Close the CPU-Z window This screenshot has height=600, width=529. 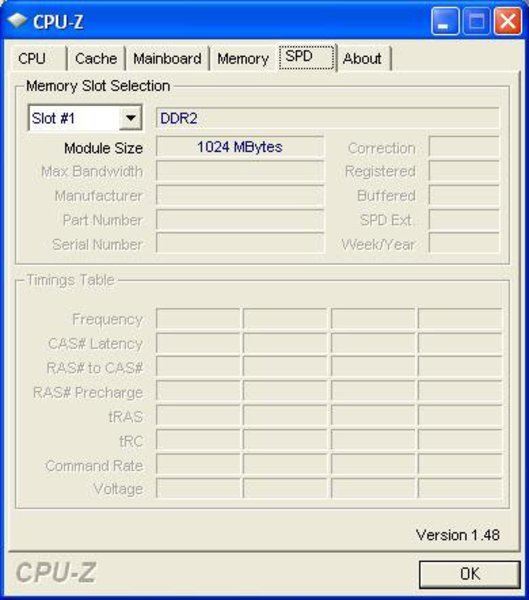click(508, 22)
